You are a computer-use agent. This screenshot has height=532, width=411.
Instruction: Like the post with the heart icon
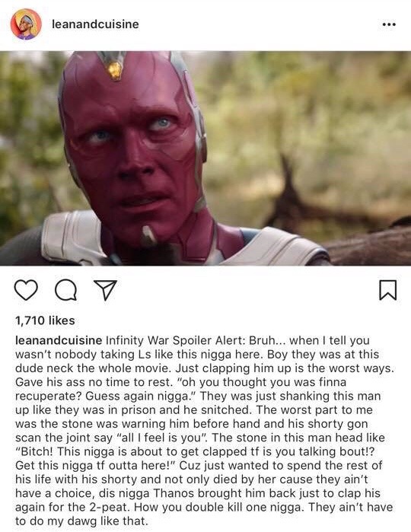point(26,291)
